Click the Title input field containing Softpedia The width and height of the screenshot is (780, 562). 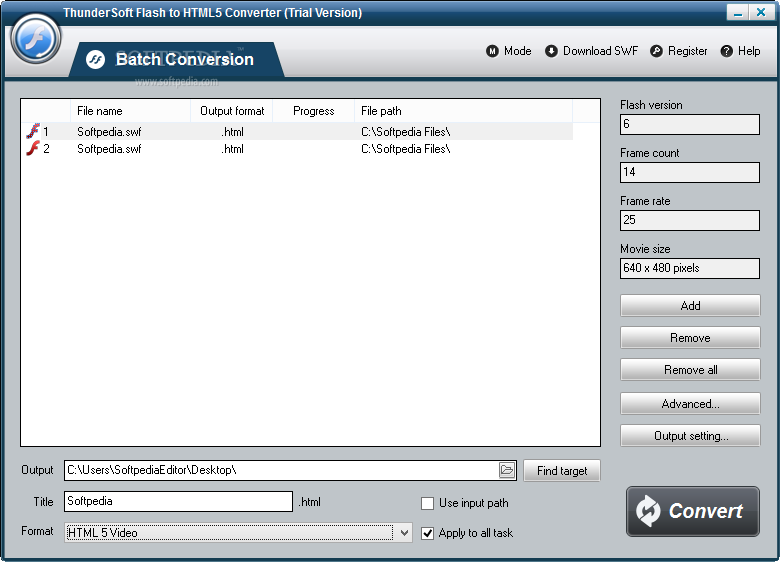click(178, 501)
